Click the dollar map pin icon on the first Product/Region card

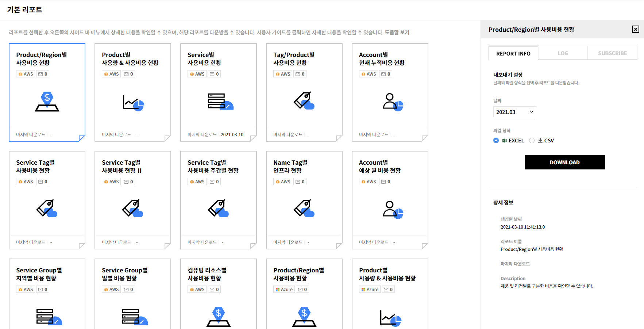[x=47, y=102]
